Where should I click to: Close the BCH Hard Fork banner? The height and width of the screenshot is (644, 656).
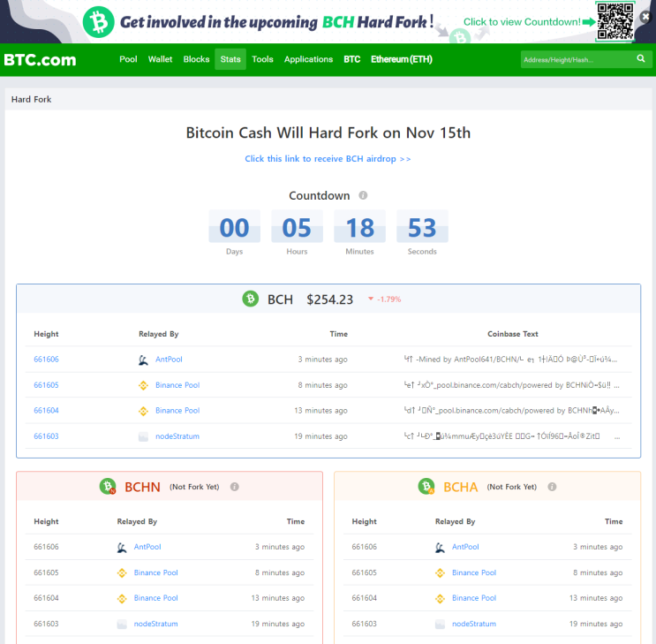pyautogui.click(x=645, y=17)
